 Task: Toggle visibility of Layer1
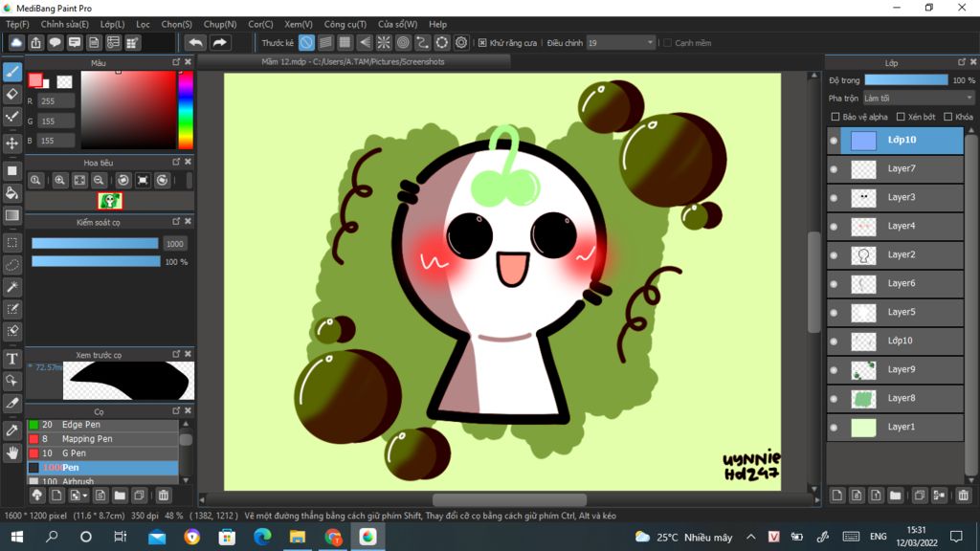coord(834,428)
